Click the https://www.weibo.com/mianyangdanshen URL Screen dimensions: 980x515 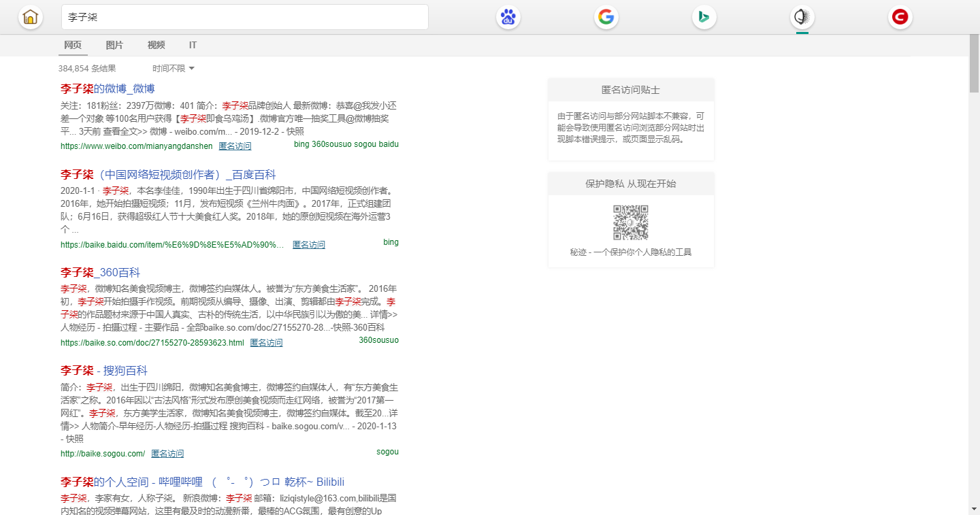click(x=136, y=146)
